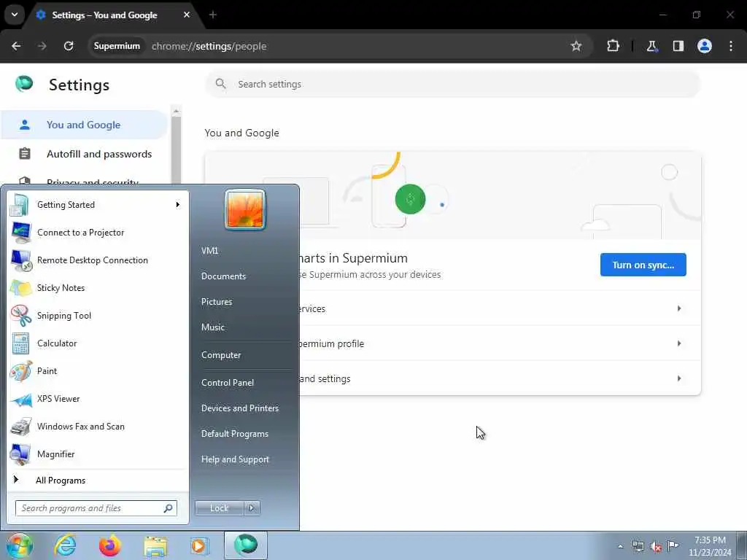The image size is (747, 560).
Task: Close the Settings – You and Google tab
Action: coord(187,15)
